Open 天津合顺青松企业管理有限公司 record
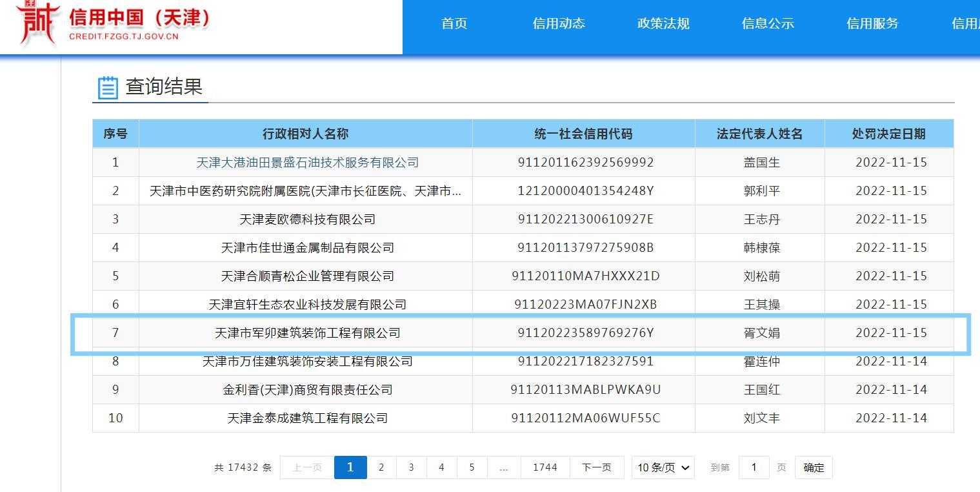Image resolution: width=980 pixels, height=492 pixels. [x=308, y=276]
